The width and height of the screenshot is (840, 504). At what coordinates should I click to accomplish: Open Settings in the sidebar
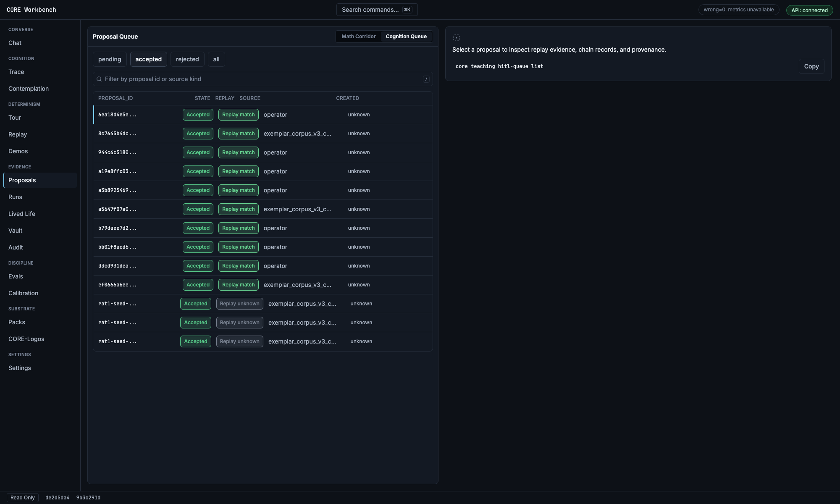[40, 368]
